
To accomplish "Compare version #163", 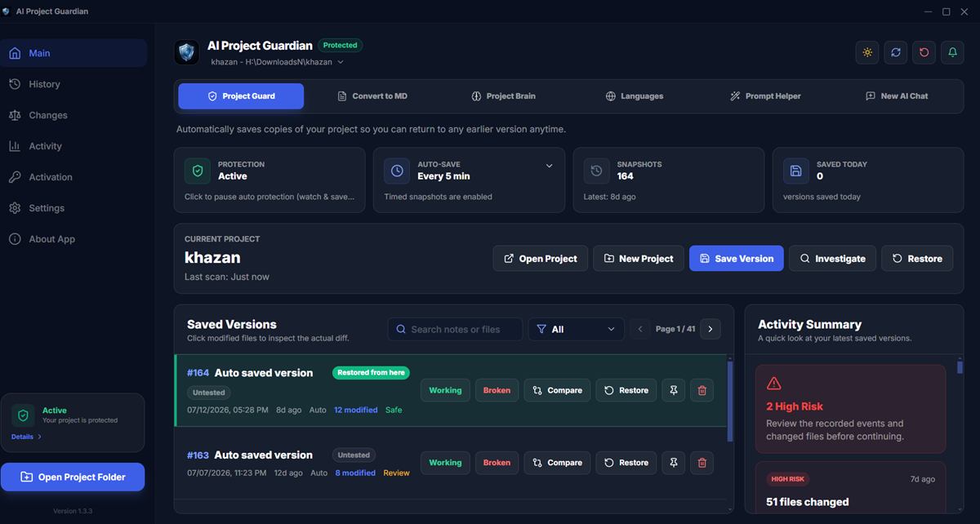I will [557, 463].
